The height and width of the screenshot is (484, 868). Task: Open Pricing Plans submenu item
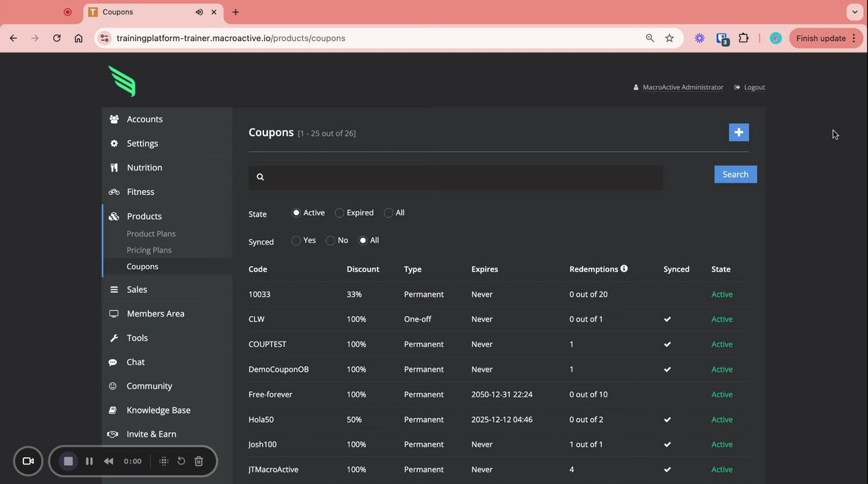coord(149,250)
